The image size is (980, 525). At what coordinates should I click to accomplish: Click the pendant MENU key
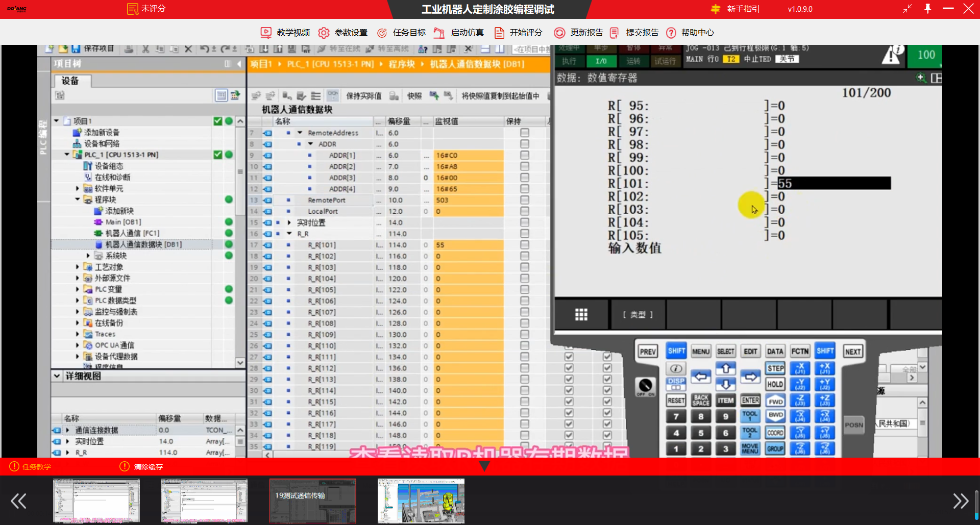701,352
